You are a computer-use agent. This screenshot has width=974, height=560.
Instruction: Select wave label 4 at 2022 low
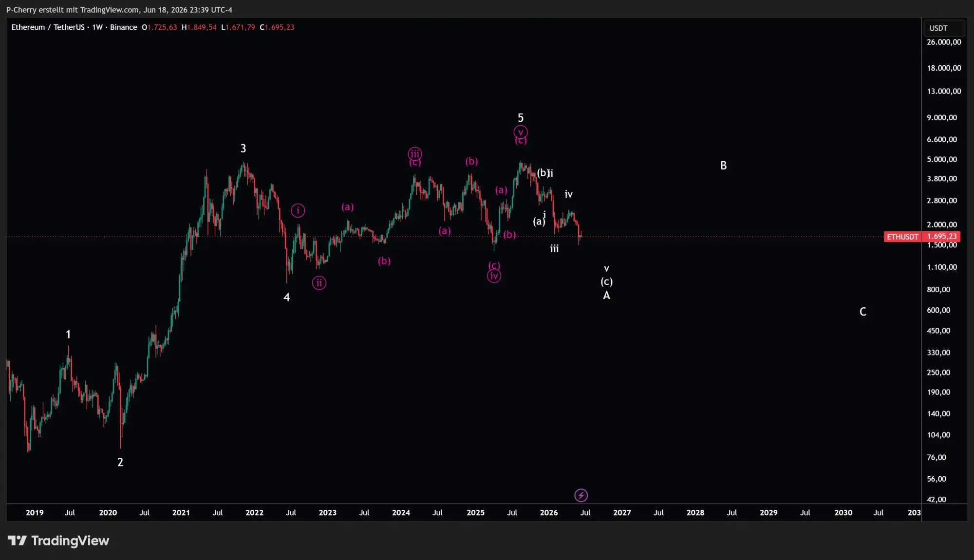(x=286, y=297)
